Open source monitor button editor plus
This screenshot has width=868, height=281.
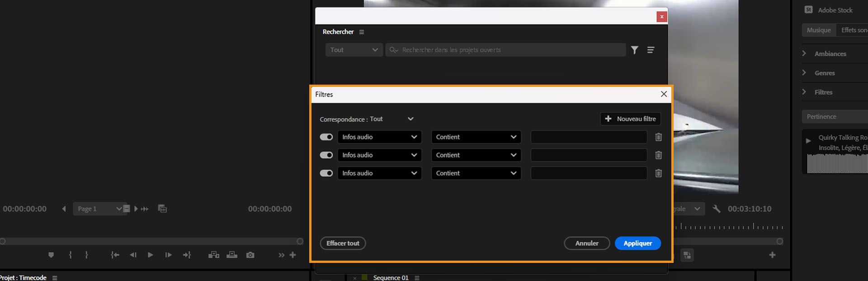pos(292,255)
